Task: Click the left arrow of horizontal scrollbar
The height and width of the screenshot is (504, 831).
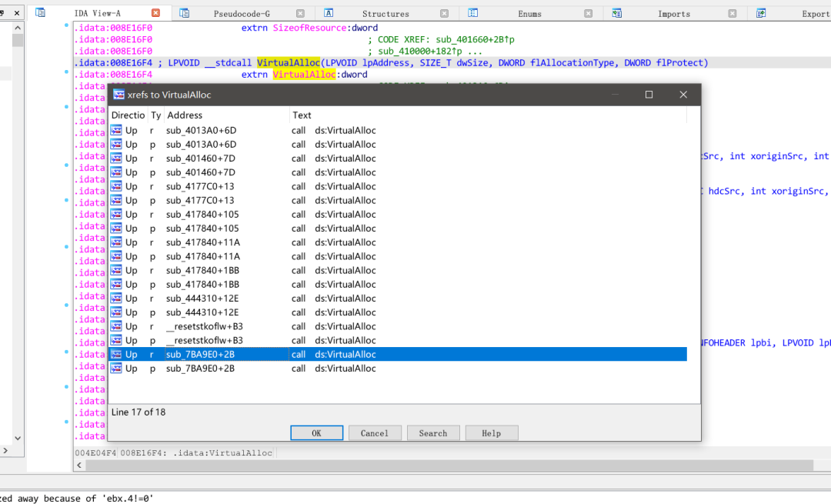Action: tap(79, 466)
